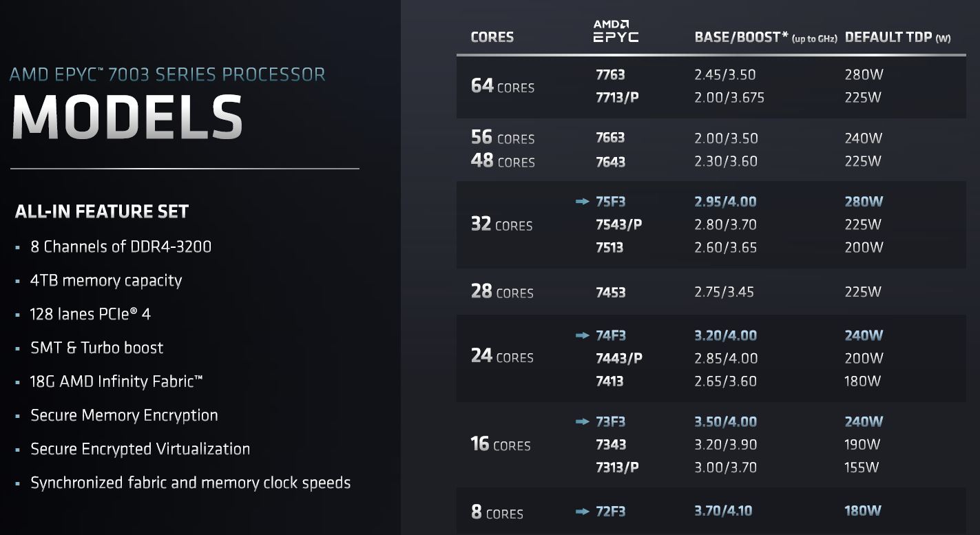This screenshot has height=535, width=980.
Task: Click the 280W TDP value for 7763
Action: pyautogui.click(x=863, y=75)
